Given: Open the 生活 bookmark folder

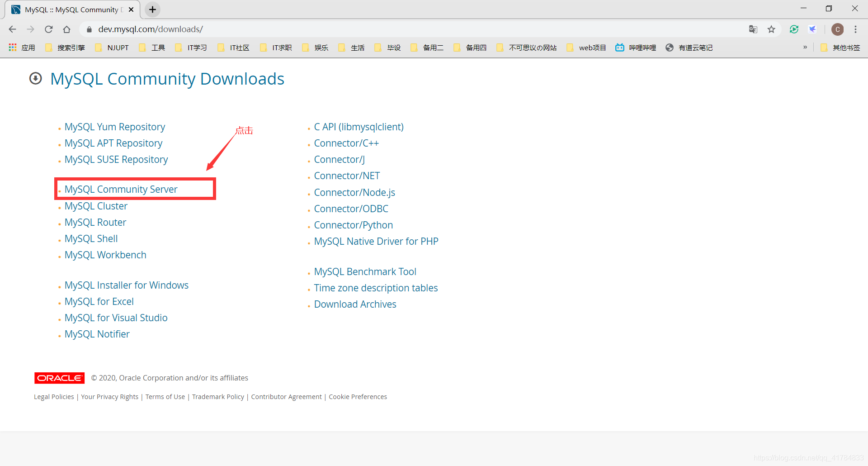Looking at the screenshot, I should tap(351, 48).
